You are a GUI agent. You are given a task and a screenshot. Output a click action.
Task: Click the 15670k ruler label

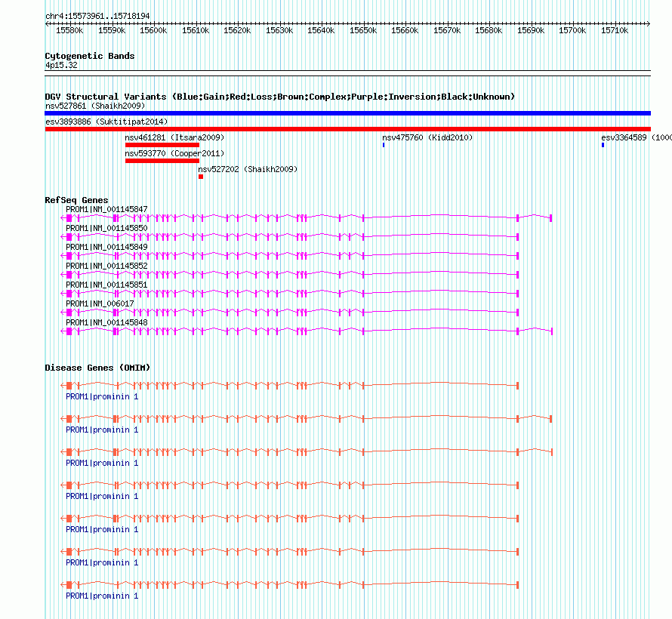pyautogui.click(x=447, y=30)
